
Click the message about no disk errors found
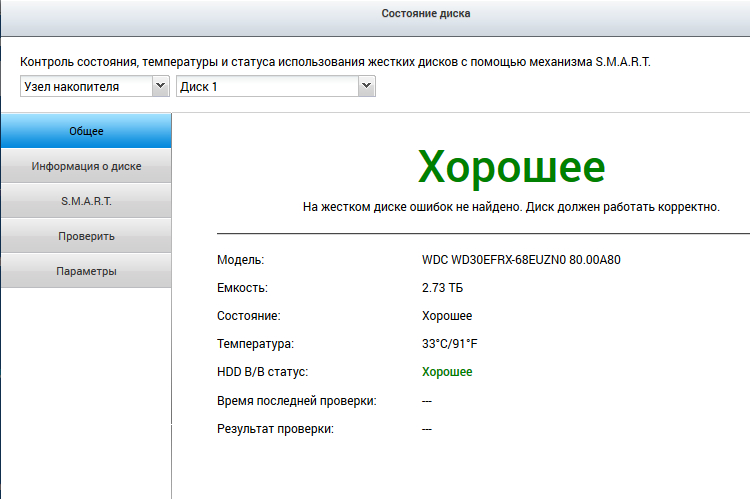[511, 207]
